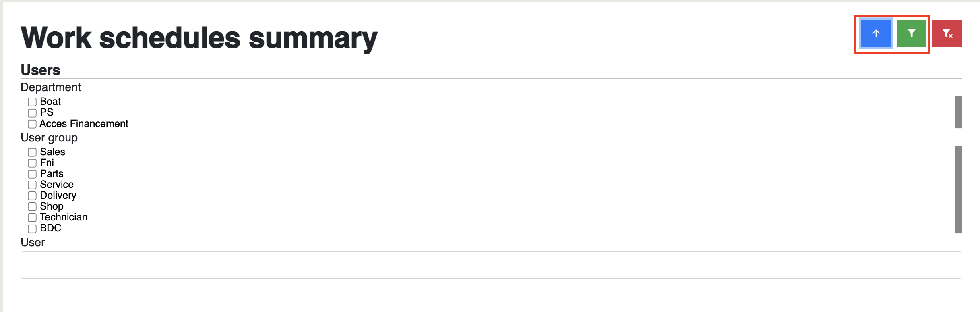Toggle the BDC user group checkbox
The width and height of the screenshot is (980, 312).
[32, 229]
